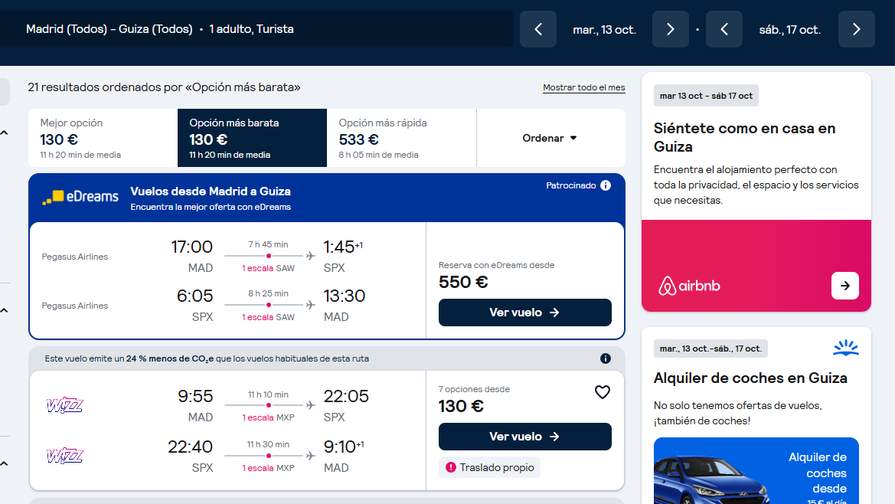This screenshot has width=895, height=504.
Task: Click Ver vuelo for eDreams 550 € offer
Action: [525, 312]
